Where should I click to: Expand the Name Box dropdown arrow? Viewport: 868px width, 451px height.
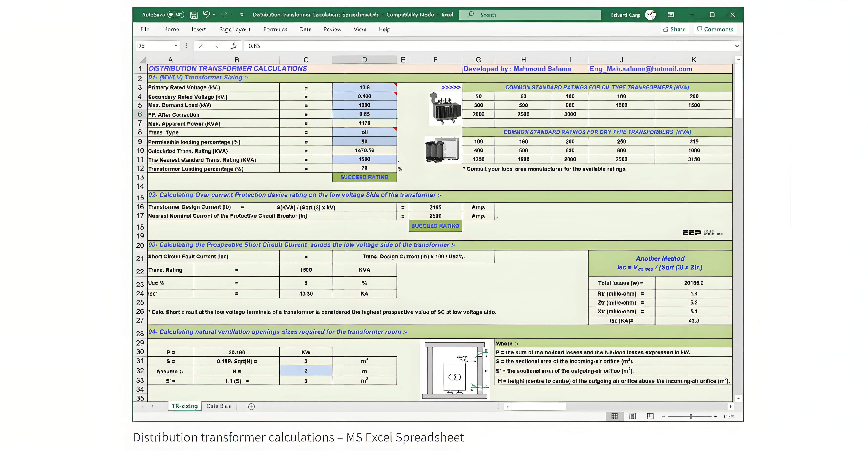[176, 46]
